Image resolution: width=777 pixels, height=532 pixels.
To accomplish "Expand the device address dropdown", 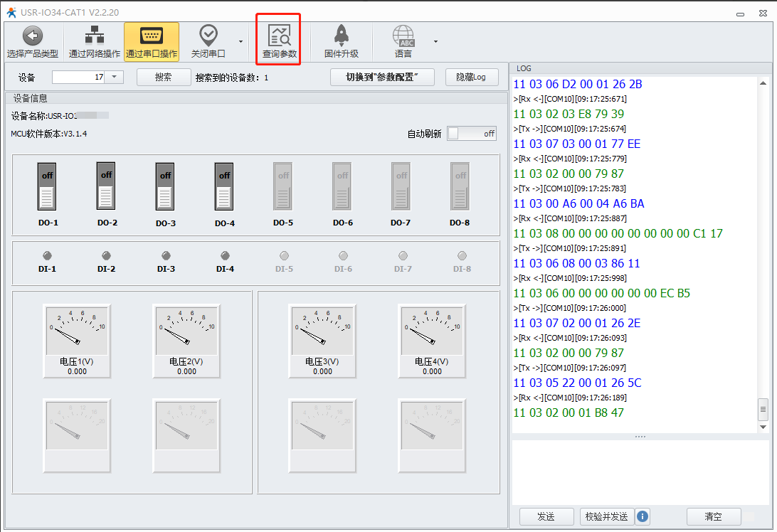I will [x=115, y=77].
